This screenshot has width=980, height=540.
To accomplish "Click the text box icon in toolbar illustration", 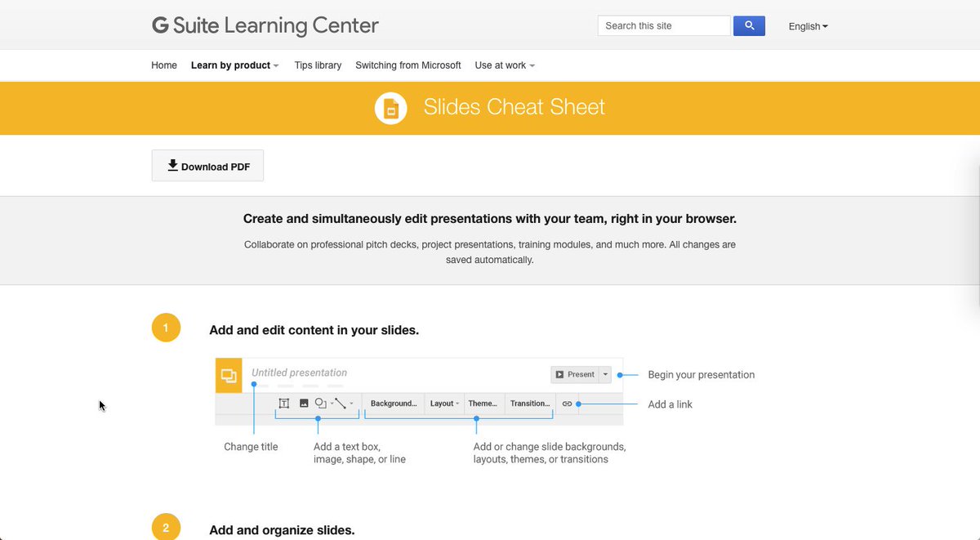I will click(284, 404).
